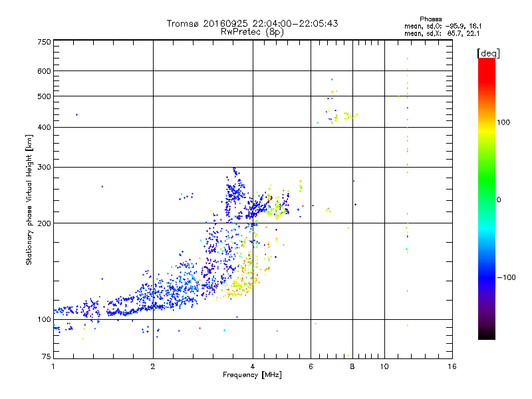Click the x-axis '16' tick label
532x399 pixels.
pyautogui.click(x=452, y=366)
